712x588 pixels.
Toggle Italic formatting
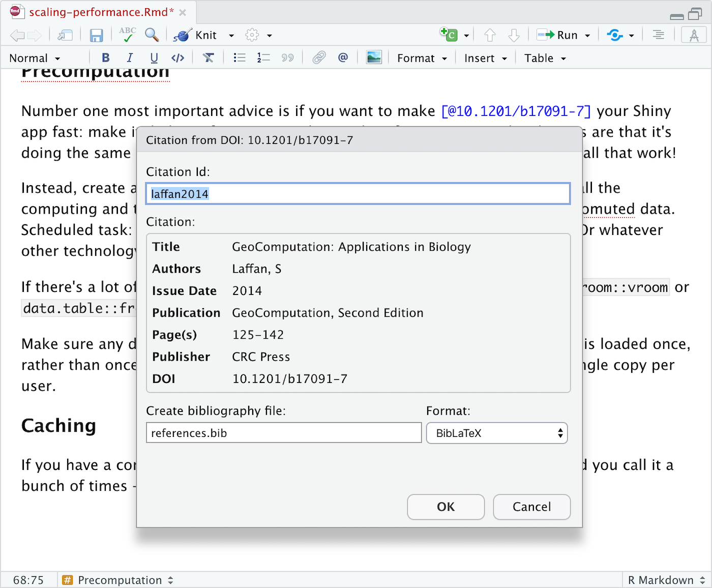(130, 58)
